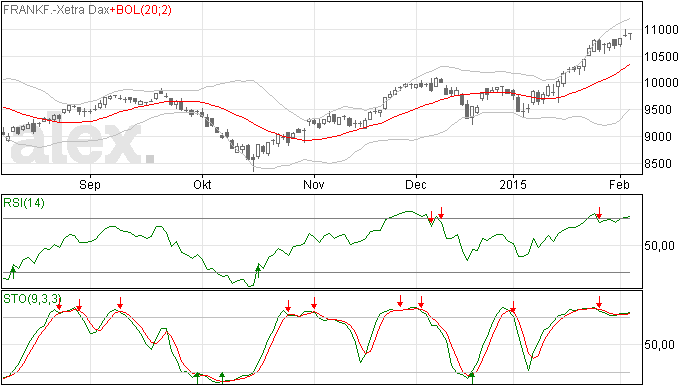Click the Dec label on time axis
Image resolution: width=690 pixels, height=387 pixels.
416,184
